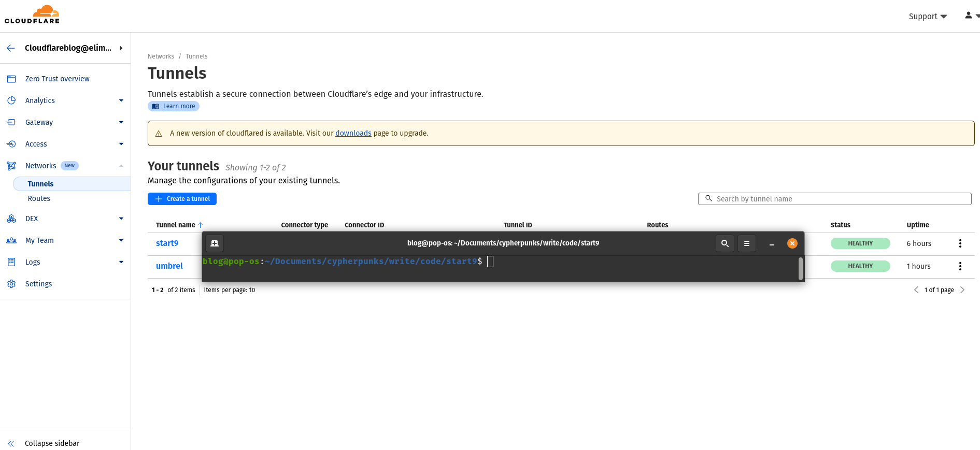Image resolution: width=980 pixels, height=450 pixels.
Task: Select Tunnels in the sidebar
Action: click(x=72, y=184)
